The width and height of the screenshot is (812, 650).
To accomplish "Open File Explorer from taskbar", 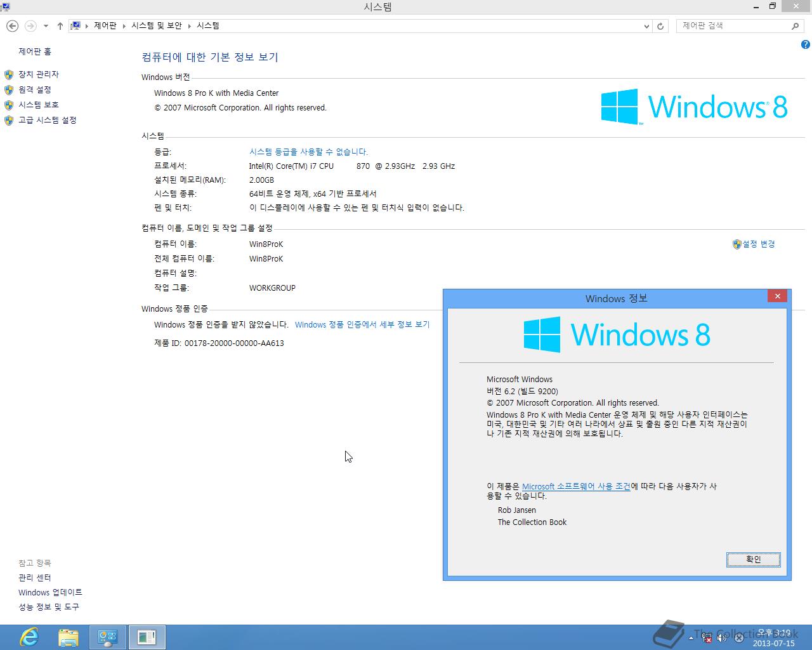I will (69, 637).
